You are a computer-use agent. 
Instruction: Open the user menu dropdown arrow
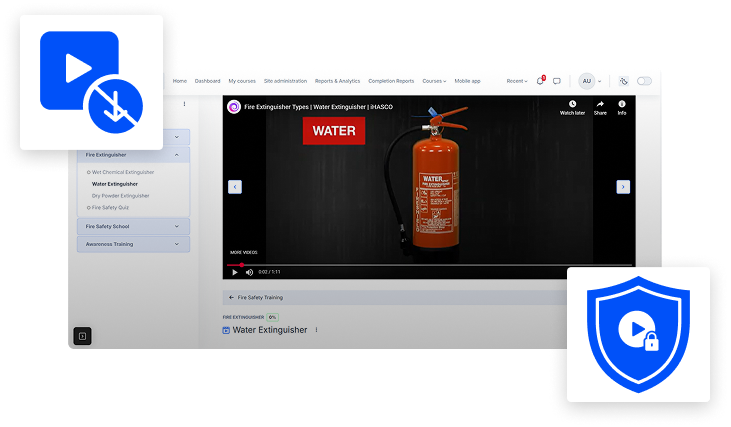tap(600, 81)
